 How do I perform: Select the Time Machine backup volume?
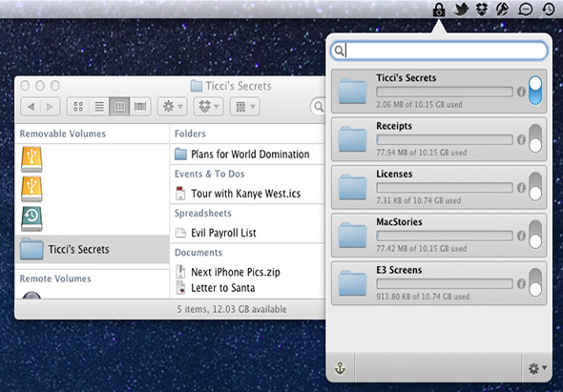pos(31,219)
